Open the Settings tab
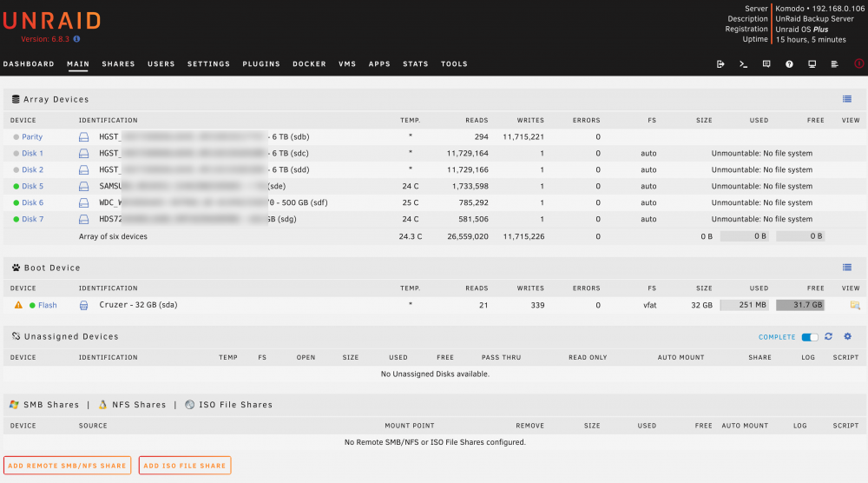This screenshot has width=868, height=483. (208, 64)
